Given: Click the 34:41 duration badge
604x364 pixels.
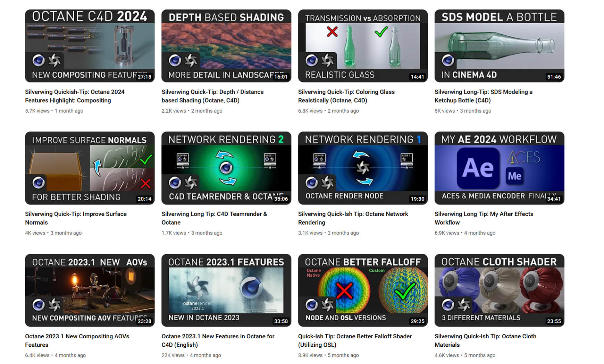Looking at the screenshot, I should (554, 199).
